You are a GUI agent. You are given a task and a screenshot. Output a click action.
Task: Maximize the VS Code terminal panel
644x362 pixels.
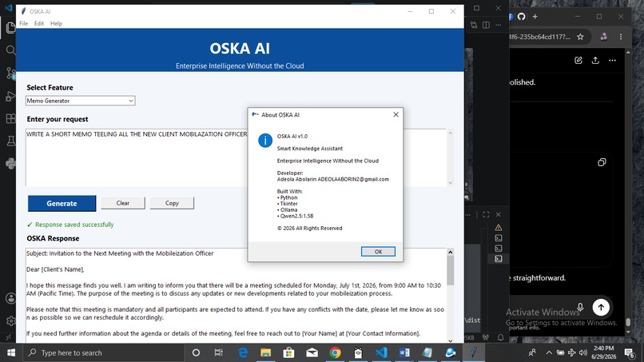[486, 214]
